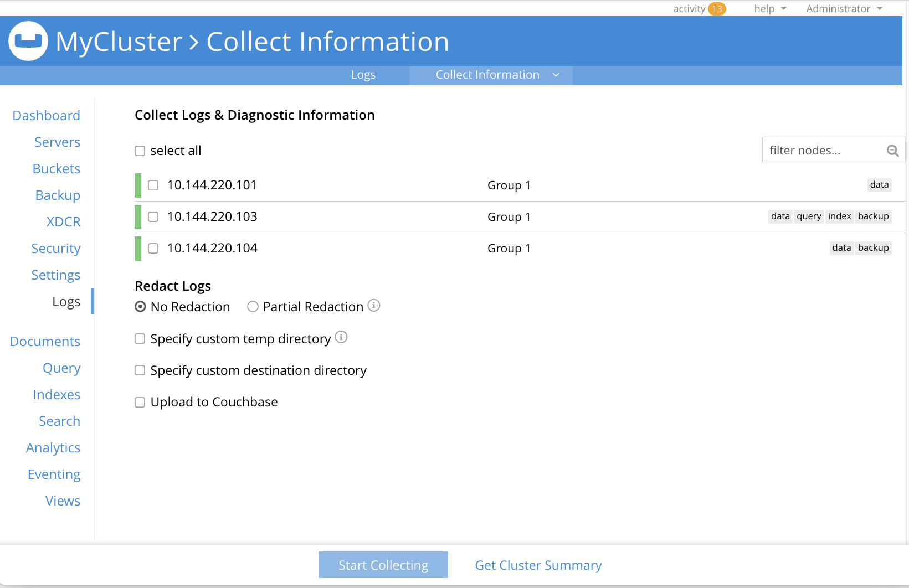Click the query service badge on node 10.144.220.103
909x588 pixels.
pos(808,216)
